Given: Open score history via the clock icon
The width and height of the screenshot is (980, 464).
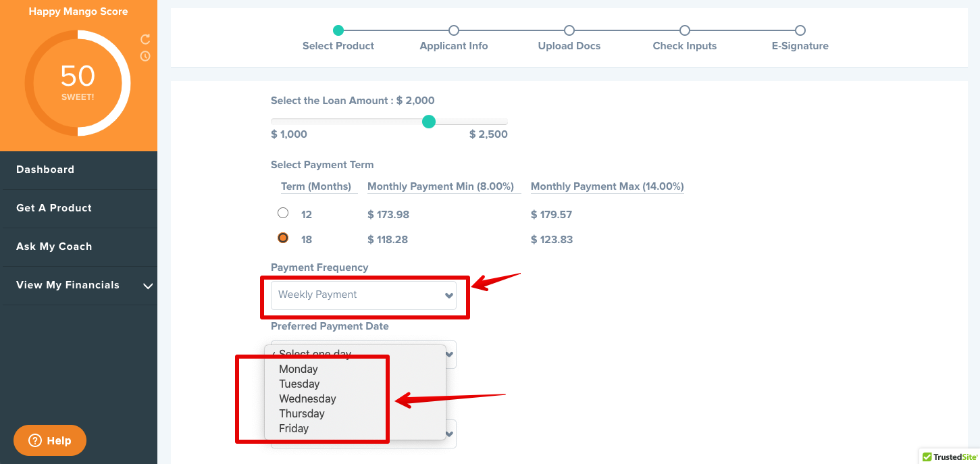Looking at the screenshot, I should [x=145, y=56].
